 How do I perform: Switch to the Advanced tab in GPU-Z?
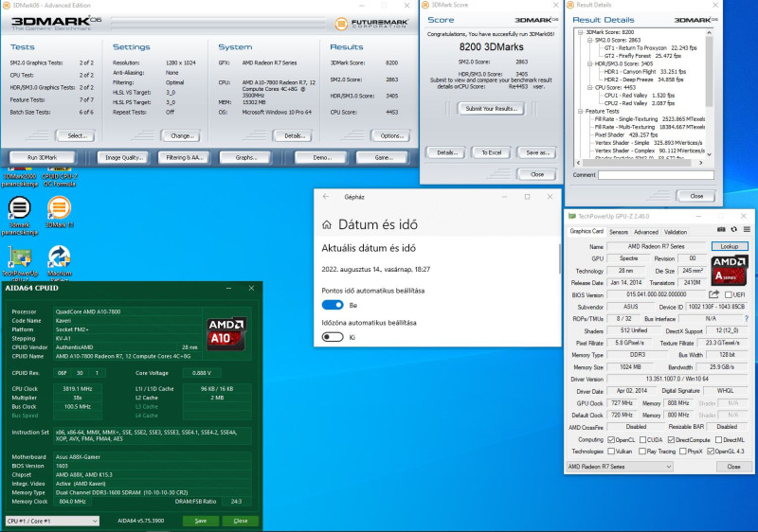pyautogui.click(x=646, y=232)
